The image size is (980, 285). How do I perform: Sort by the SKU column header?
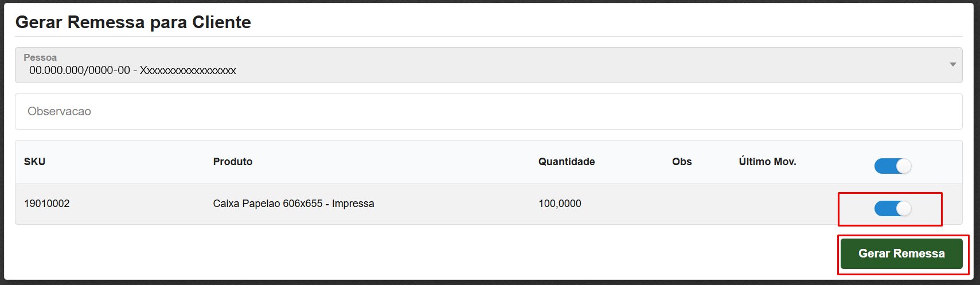click(34, 162)
